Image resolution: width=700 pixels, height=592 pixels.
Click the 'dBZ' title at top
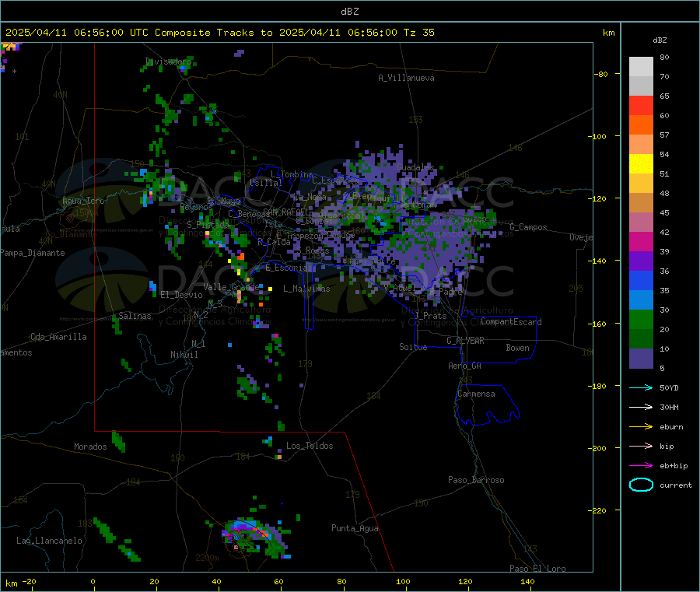[349, 11]
